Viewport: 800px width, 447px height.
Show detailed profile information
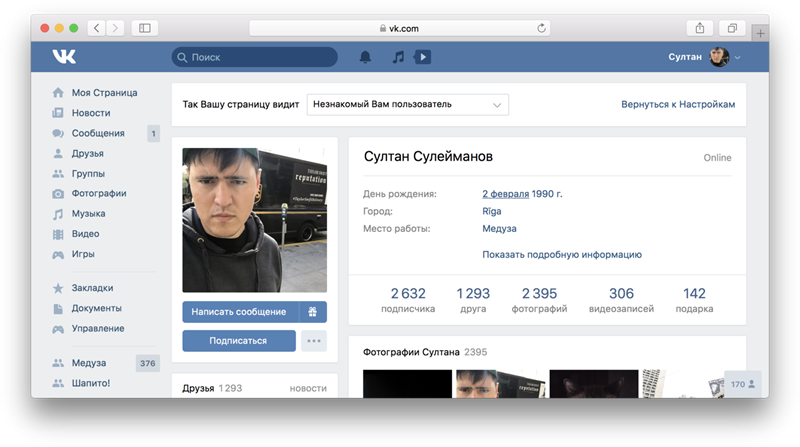(x=561, y=255)
